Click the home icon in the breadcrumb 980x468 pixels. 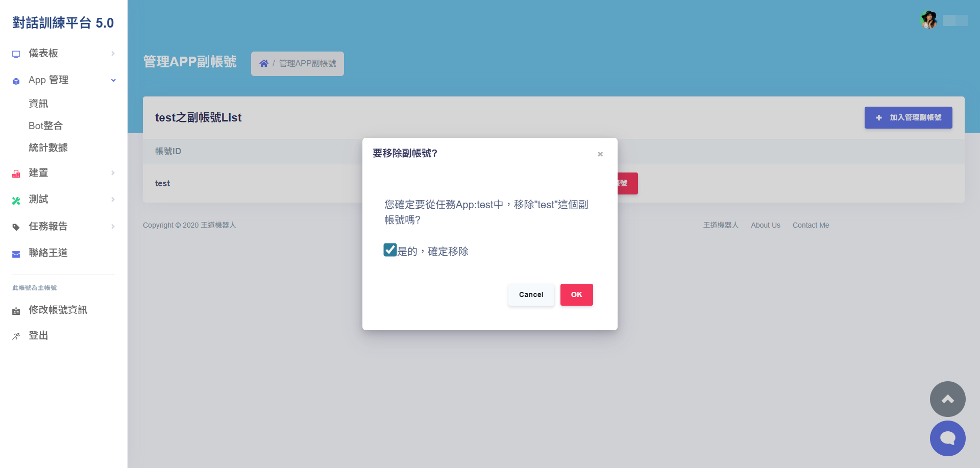[264, 63]
